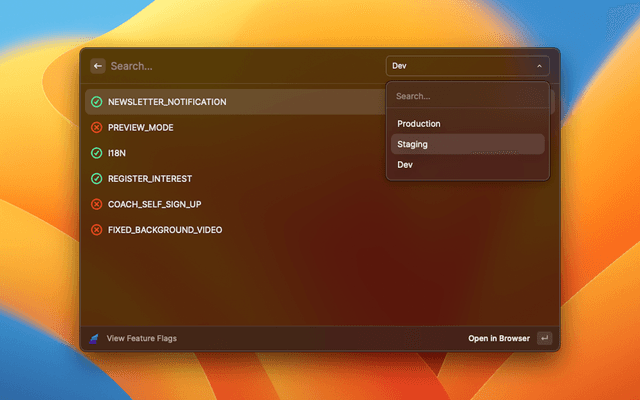Click the Enter key icon in footer

coord(543,338)
